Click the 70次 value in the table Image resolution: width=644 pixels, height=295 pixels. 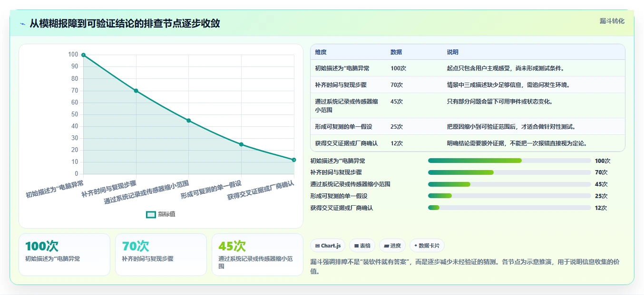(397, 85)
